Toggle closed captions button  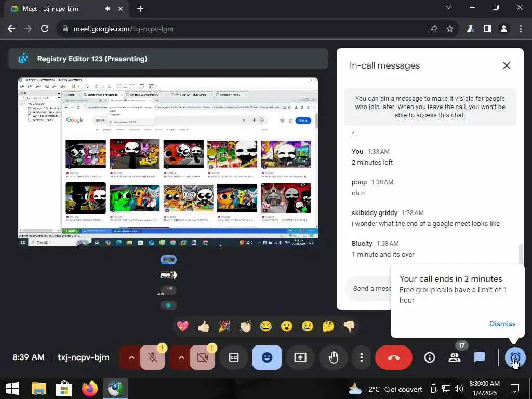[x=234, y=357]
